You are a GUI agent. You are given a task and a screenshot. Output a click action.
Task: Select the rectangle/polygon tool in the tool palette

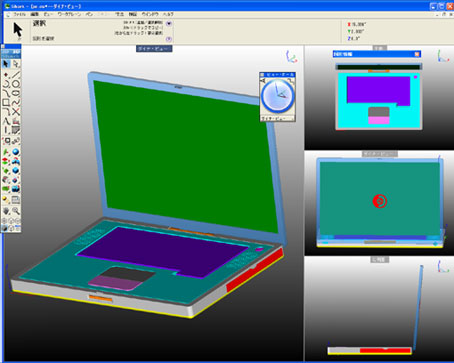pyautogui.click(x=6, y=103)
